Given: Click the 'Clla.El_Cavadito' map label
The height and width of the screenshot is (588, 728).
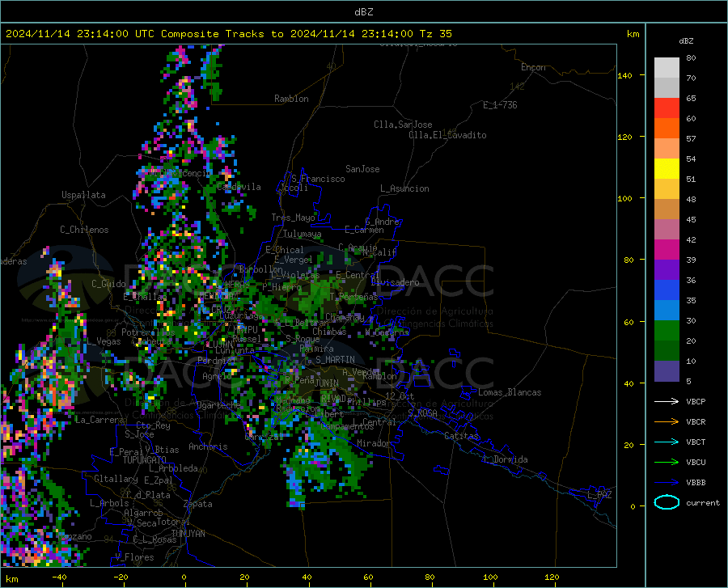Looking at the screenshot, I should tap(447, 135).
